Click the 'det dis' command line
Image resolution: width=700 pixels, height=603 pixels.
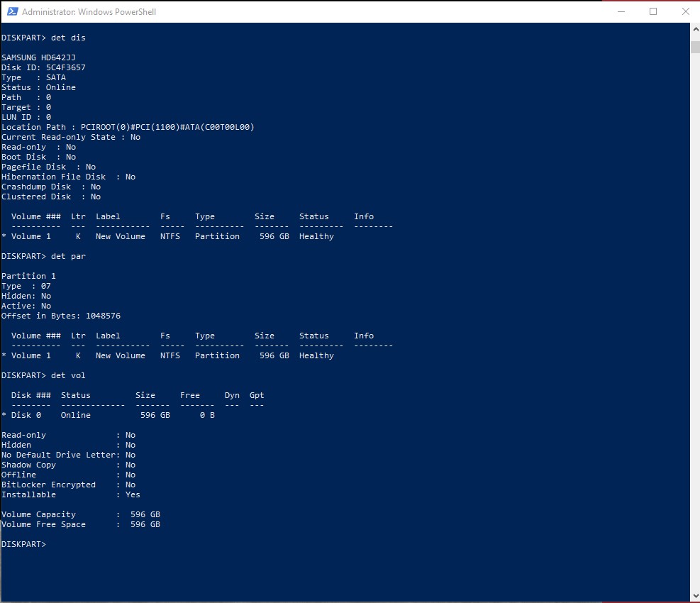pyautogui.click(x=43, y=38)
